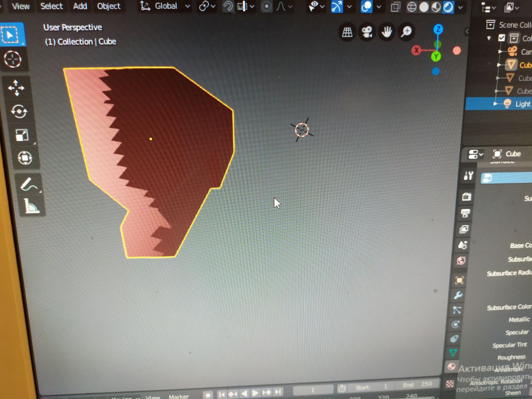
Task: Activate the Move tool
Action: (x=16, y=88)
